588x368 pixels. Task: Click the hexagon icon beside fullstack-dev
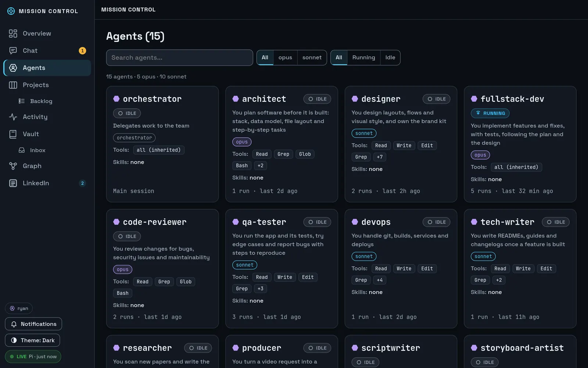[x=474, y=99]
